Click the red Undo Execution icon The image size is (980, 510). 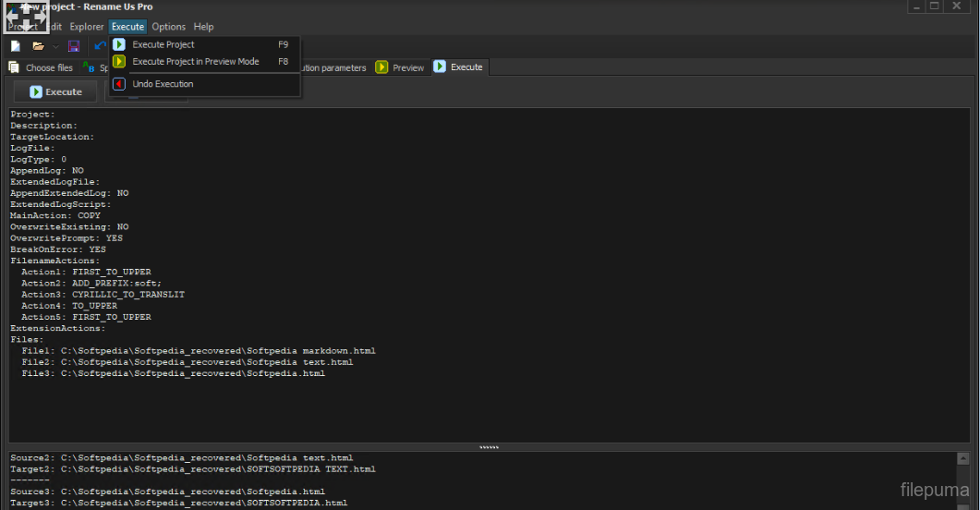coord(119,84)
